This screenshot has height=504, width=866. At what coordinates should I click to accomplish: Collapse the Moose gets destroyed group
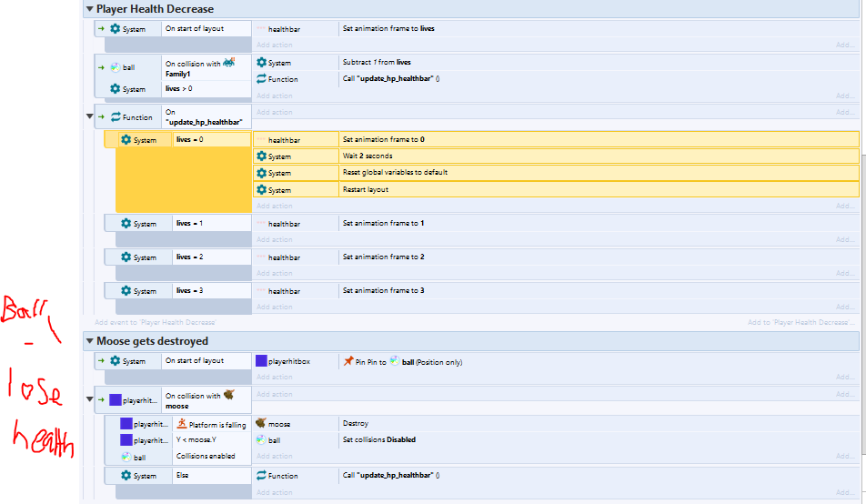tap(89, 341)
